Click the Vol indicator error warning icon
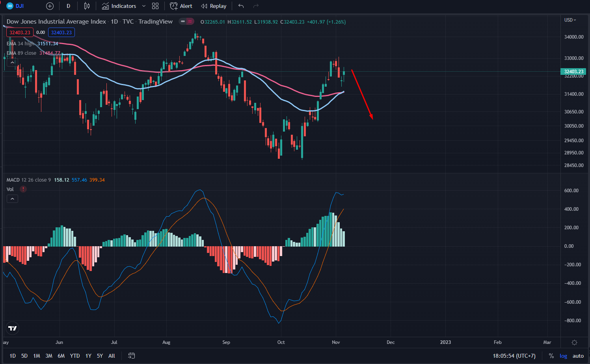Screen dimensions: 590x364 (x=23, y=189)
